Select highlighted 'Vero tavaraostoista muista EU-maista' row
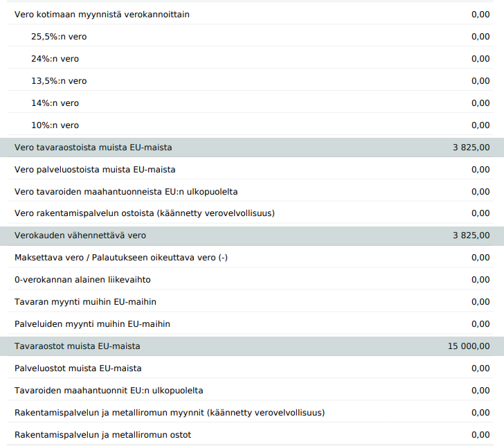The width and height of the screenshot is (504, 446). 93,148
